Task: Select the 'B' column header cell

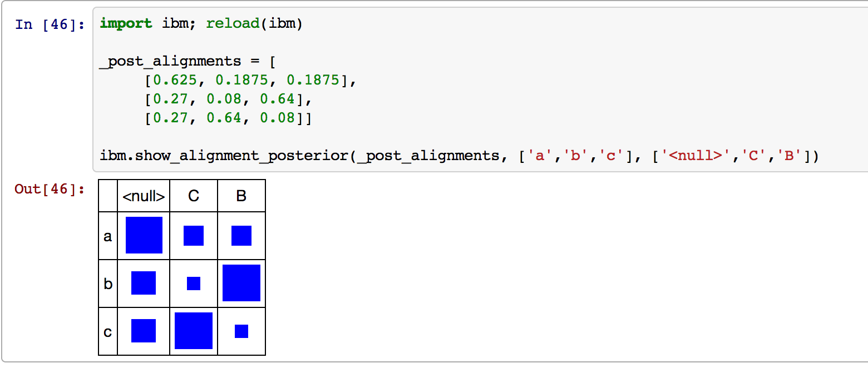Action: pyautogui.click(x=241, y=196)
